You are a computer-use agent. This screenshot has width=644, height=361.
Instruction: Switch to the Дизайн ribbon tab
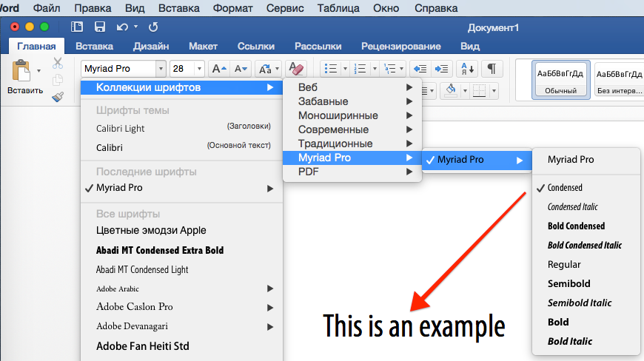(x=151, y=47)
